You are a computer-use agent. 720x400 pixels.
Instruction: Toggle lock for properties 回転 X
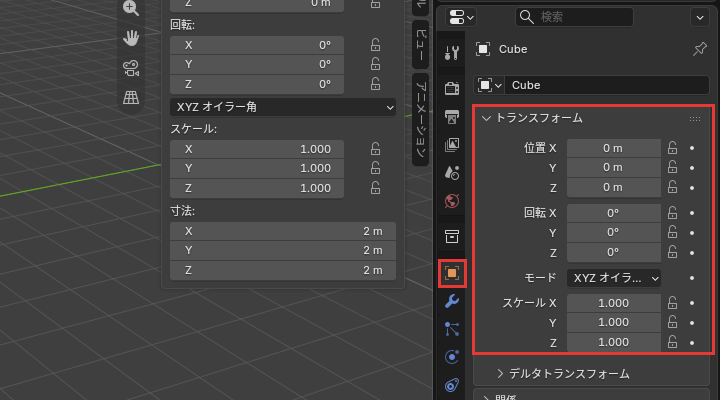tap(672, 213)
